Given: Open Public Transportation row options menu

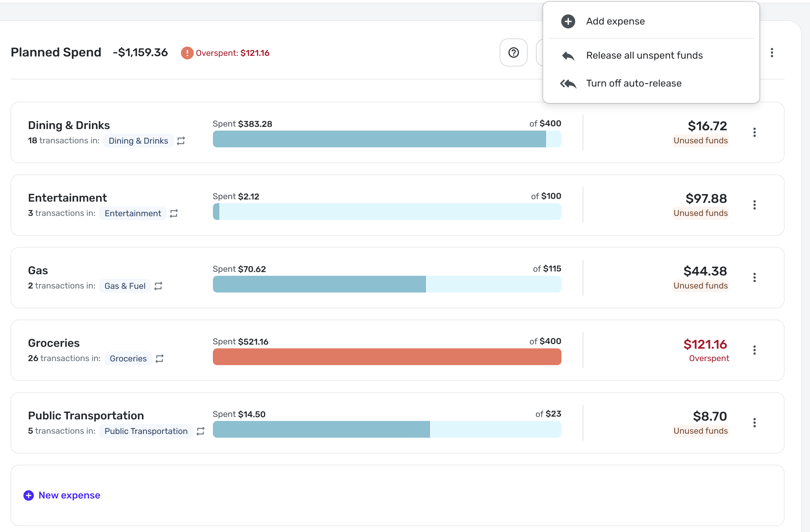Looking at the screenshot, I should coord(754,422).
